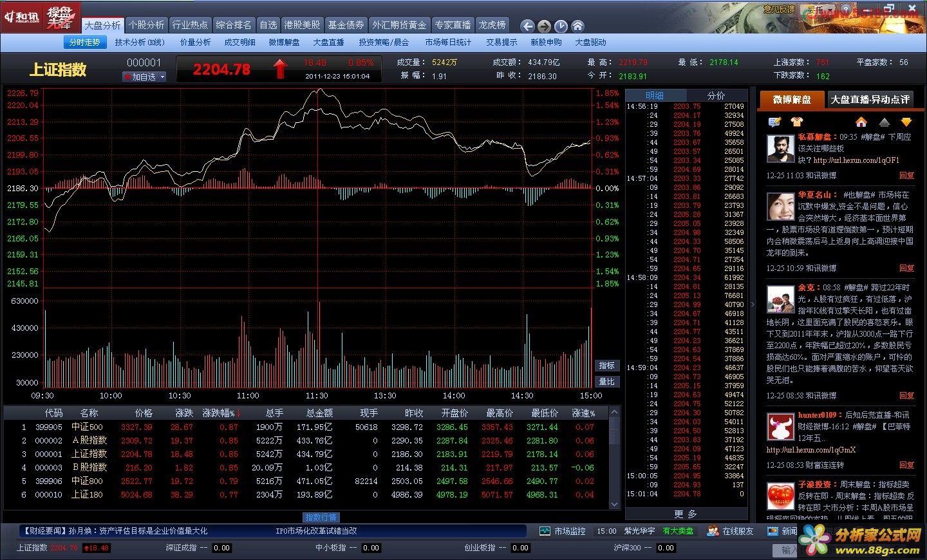The height and width of the screenshot is (560, 927).
Task: Open hexun link url.hexun.com/1qGF1
Action: coord(856,160)
